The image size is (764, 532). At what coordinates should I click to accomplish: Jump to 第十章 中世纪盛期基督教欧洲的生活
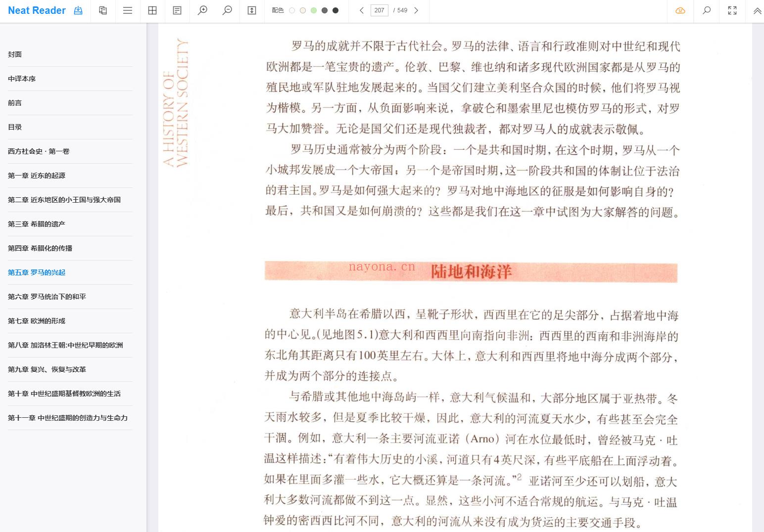pos(70,394)
